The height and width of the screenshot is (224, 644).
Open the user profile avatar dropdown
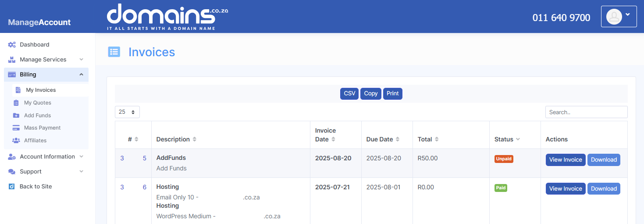[619, 17]
